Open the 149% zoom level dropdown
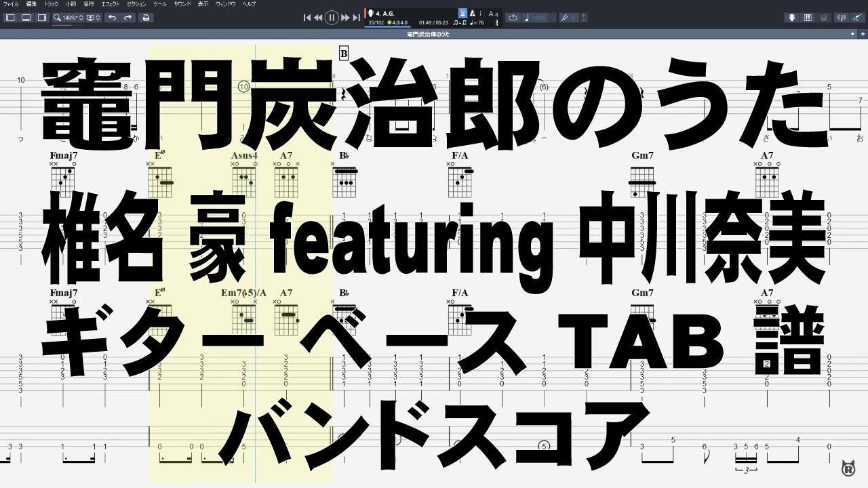Viewport: 868px width, 488px height. pos(73,18)
